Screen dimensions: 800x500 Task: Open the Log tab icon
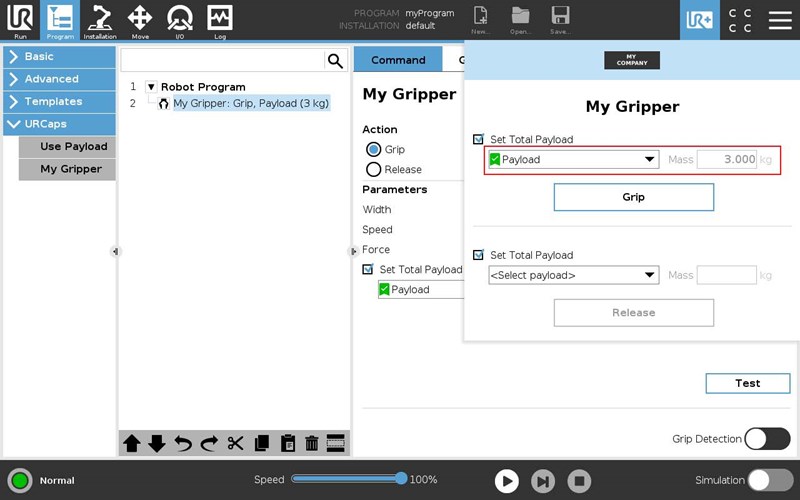tap(220, 19)
